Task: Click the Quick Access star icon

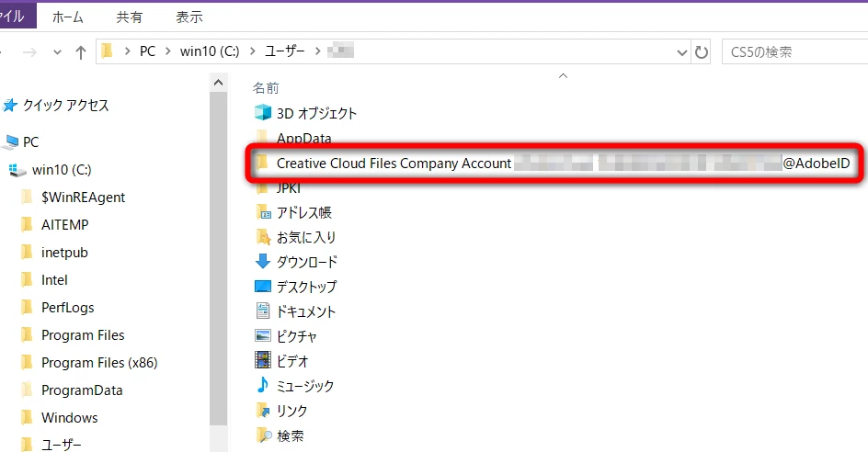Action: [10, 105]
